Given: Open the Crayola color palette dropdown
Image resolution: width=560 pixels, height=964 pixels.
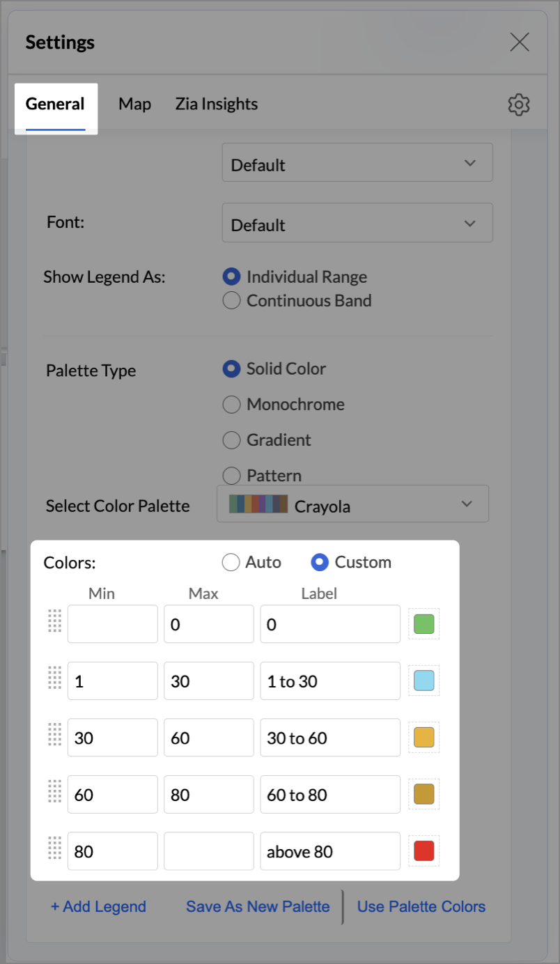Looking at the screenshot, I should pyautogui.click(x=352, y=504).
